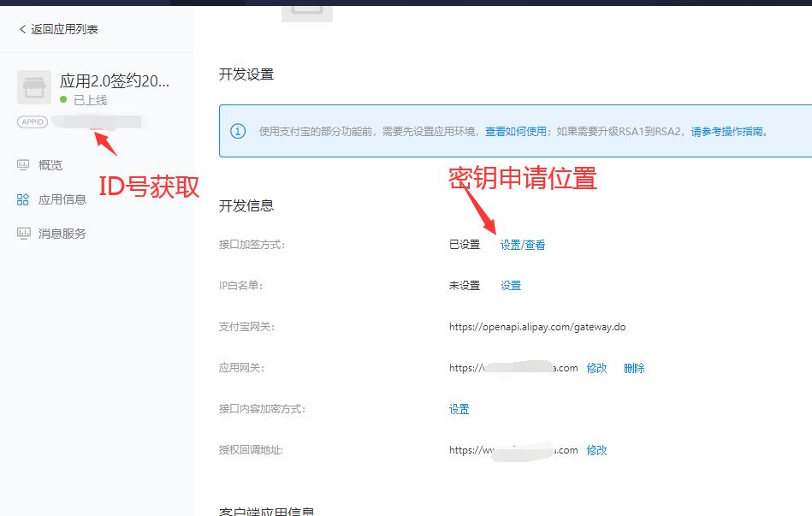Click the 消息服务 monitor icon
812x516 pixels.
[23, 233]
